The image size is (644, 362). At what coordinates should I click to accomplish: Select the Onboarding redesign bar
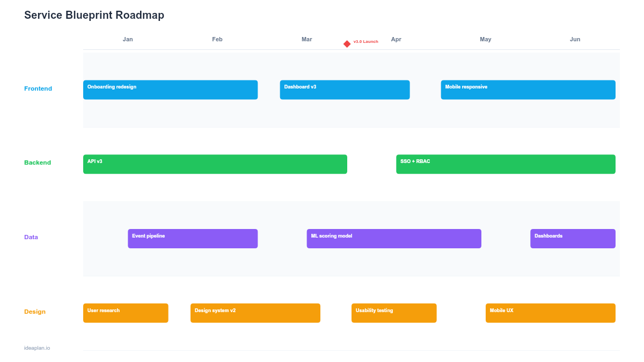coord(170,90)
